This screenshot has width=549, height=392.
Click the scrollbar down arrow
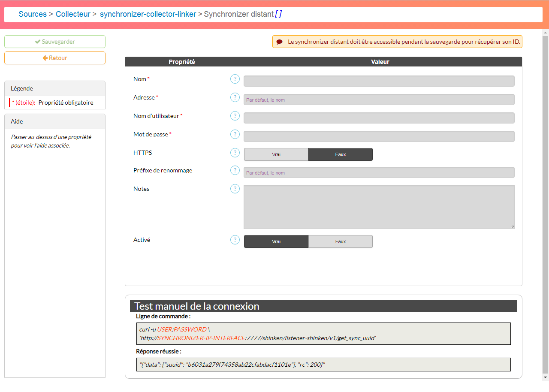(545, 377)
